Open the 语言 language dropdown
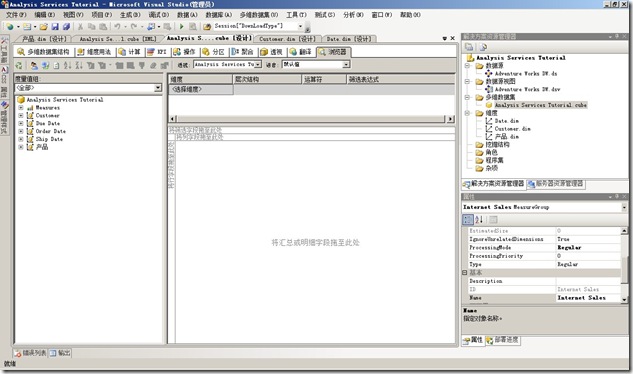The image size is (633, 374). tap(346, 65)
